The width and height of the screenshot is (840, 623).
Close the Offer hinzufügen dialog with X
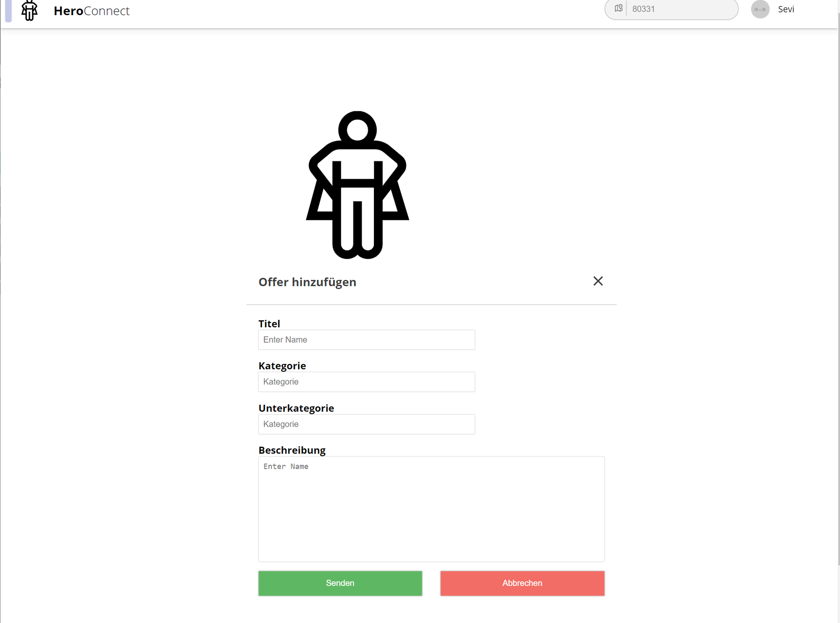[x=598, y=281]
